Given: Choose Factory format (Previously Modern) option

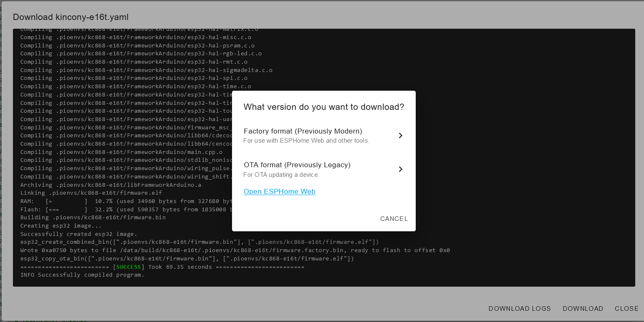Looking at the screenshot, I should [324, 136].
